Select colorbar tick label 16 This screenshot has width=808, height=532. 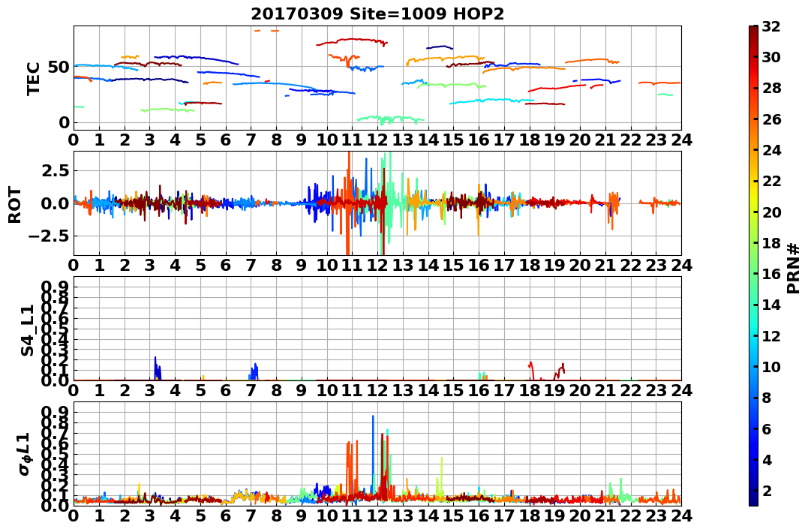pos(771,274)
